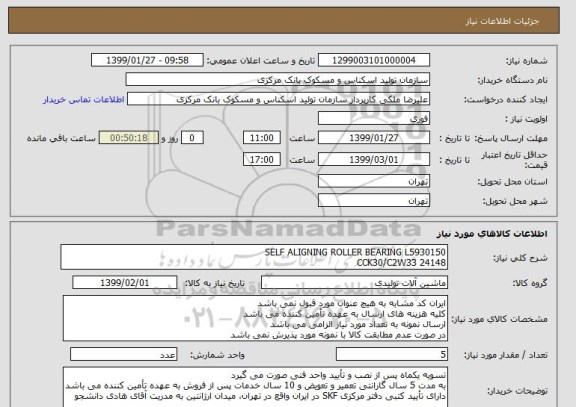Click the نام دستگاه خریدار field
This screenshot has width=576, height=407.
pyautogui.click(x=278, y=80)
